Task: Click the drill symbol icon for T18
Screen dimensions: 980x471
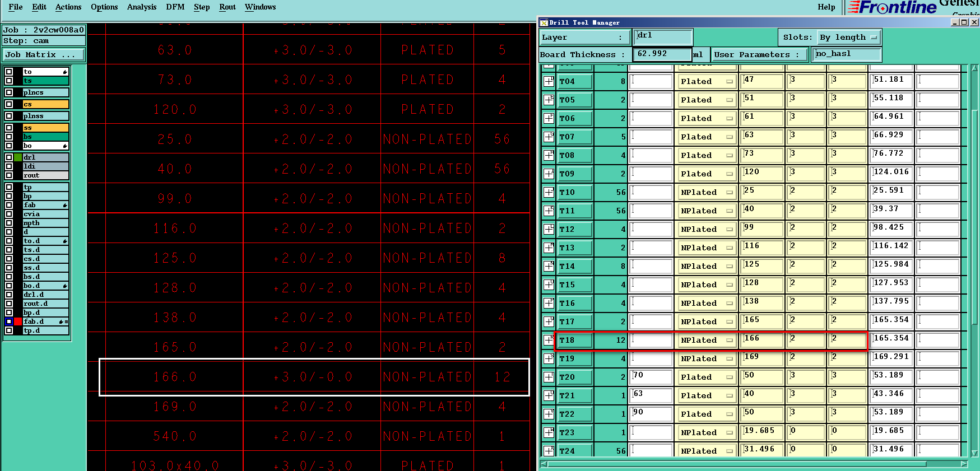Action: (x=549, y=340)
